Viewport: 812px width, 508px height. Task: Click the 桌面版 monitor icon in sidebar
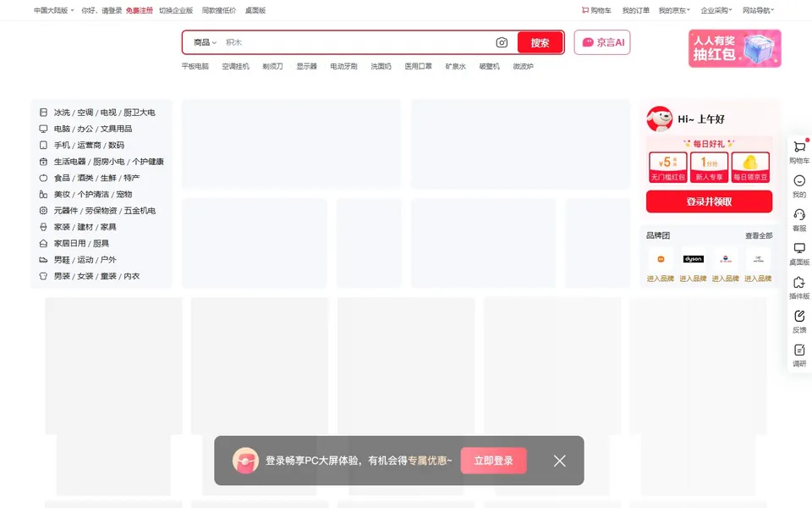pyautogui.click(x=799, y=249)
